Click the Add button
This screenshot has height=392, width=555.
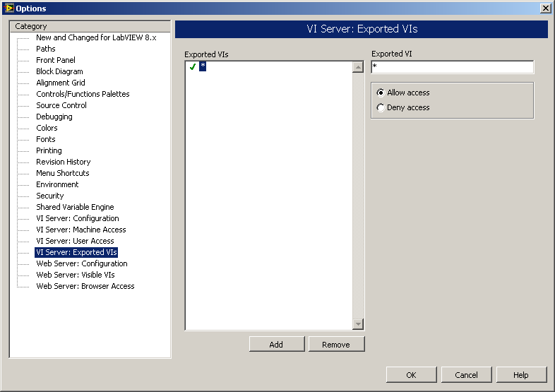click(x=277, y=344)
